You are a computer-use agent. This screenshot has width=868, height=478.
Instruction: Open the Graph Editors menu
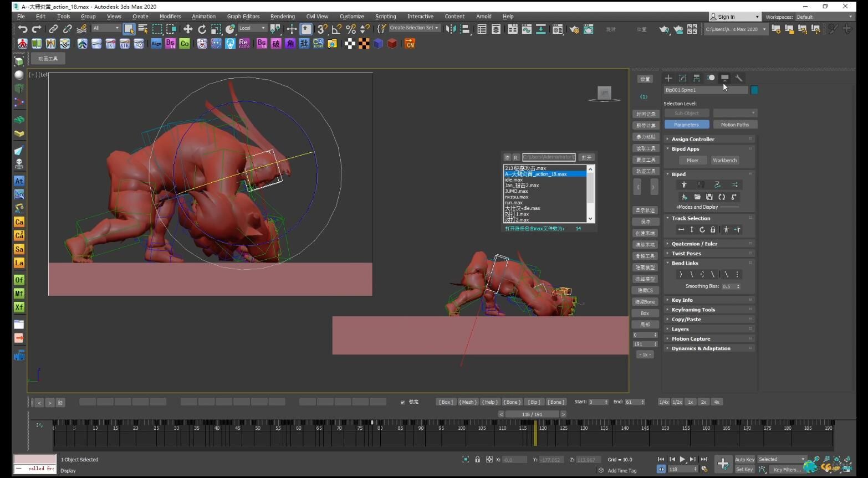[x=243, y=17]
